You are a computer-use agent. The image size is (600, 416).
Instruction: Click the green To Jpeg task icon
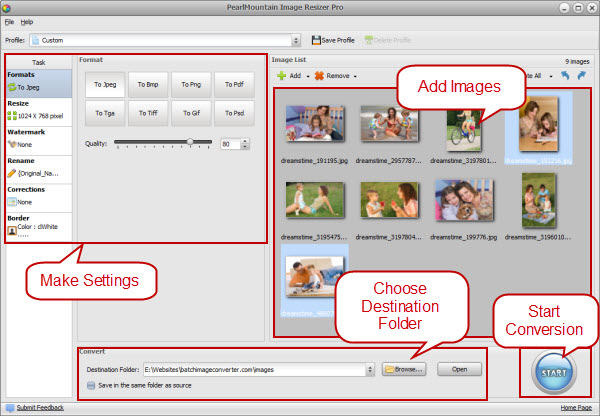tap(12, 87)
